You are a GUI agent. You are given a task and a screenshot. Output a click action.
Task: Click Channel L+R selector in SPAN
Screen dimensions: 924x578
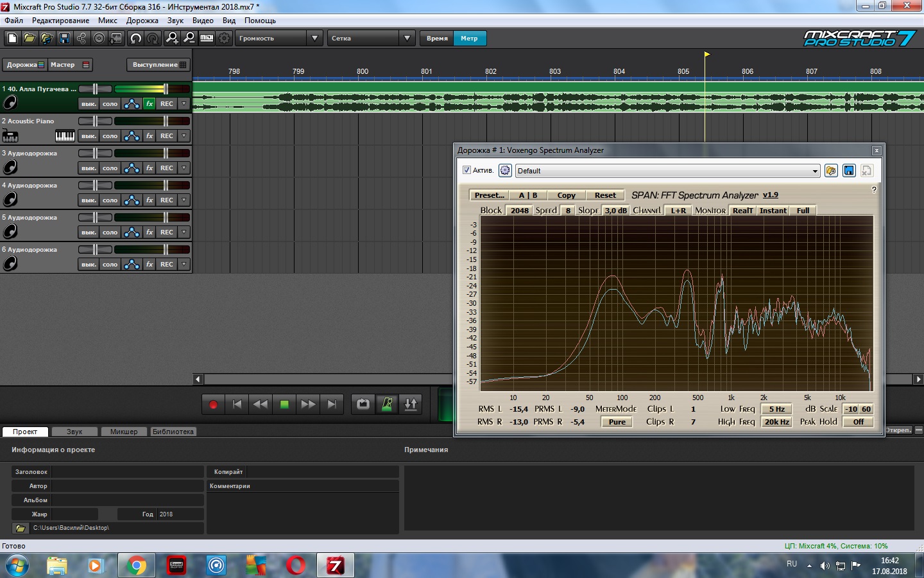pos(678,211)
